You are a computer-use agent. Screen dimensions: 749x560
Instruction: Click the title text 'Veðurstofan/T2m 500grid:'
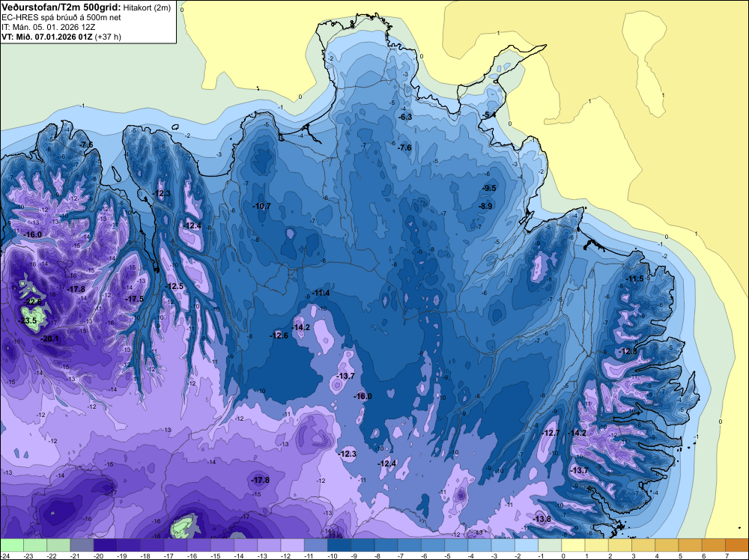point(61,7)
